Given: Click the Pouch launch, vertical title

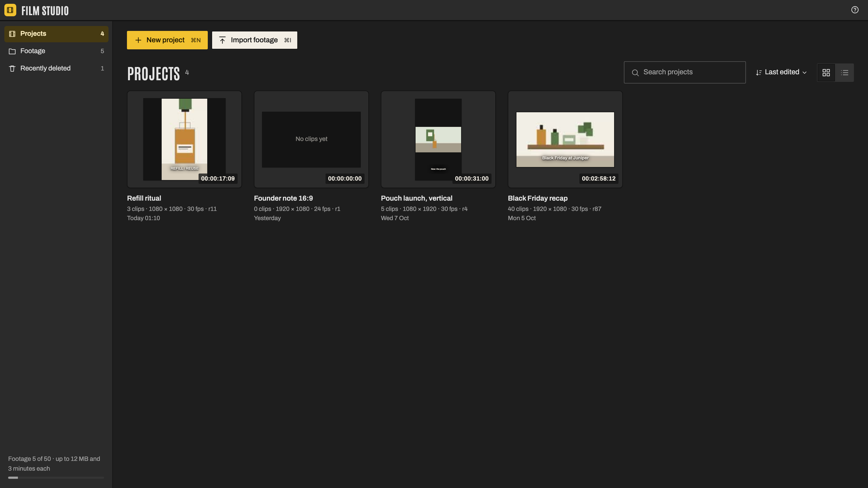Looking at the screenshot, I should (x=416, y=198).
